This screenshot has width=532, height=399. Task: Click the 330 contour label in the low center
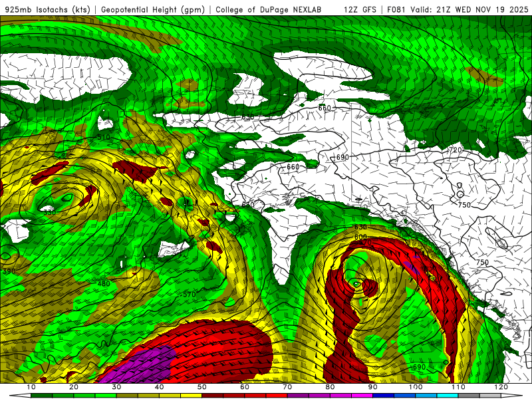(49, 212)
